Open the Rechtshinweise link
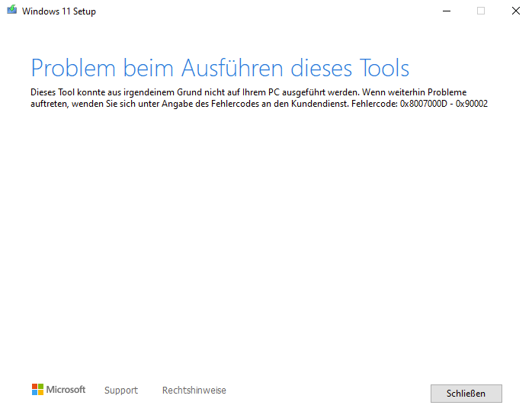 click(x=194, y=390)
